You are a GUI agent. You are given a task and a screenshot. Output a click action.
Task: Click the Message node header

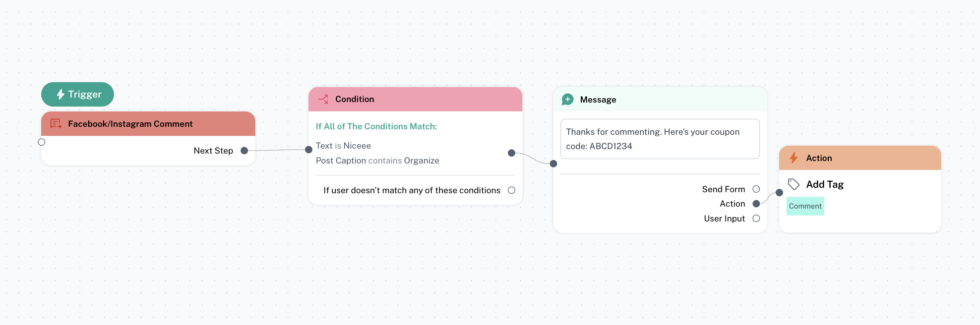point(660,100)
